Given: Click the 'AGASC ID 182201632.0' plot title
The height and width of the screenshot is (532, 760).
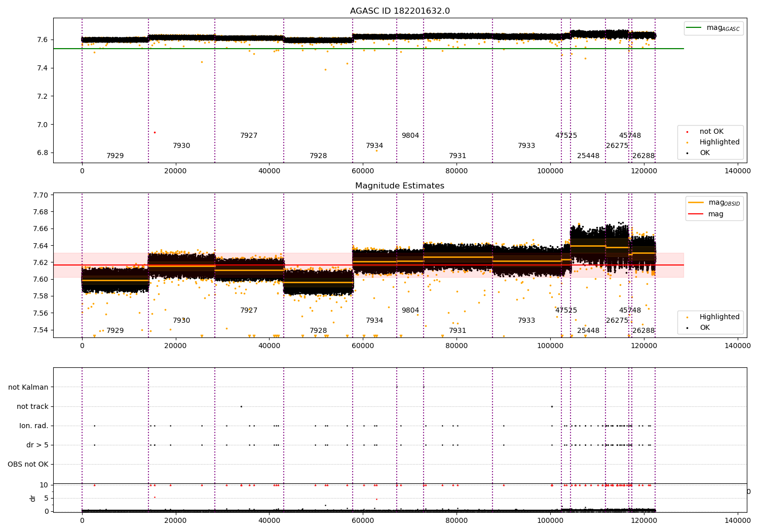Looking at the screenshot, I should [x=400, y=11].
